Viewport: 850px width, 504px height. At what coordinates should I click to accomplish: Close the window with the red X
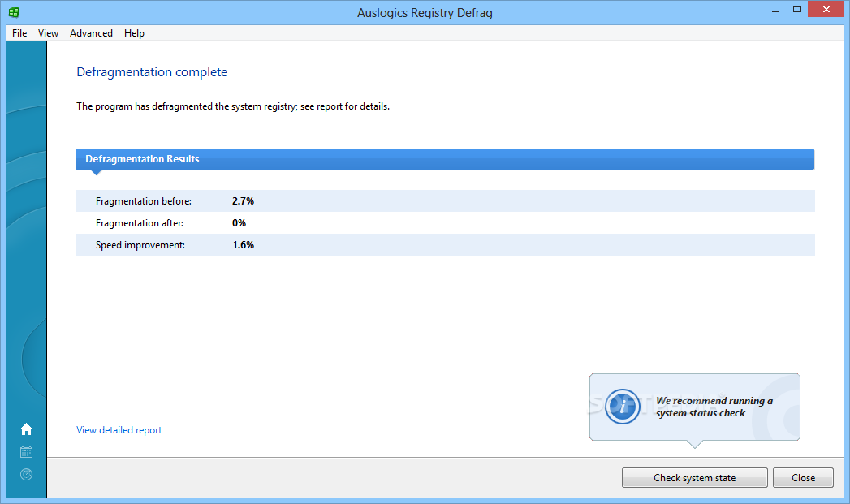tap(826, 9)
